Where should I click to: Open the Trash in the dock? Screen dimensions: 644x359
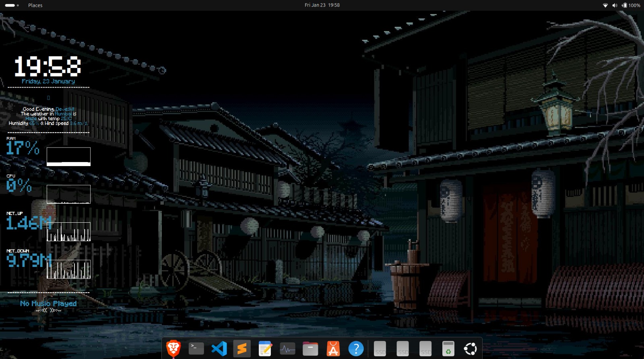pyautogui.click(x=448, y=349)
